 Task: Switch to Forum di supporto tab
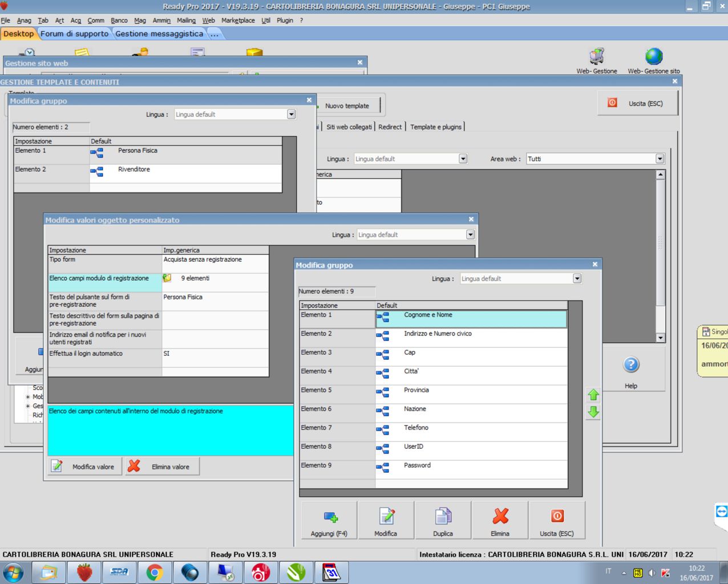pos(74,34)
